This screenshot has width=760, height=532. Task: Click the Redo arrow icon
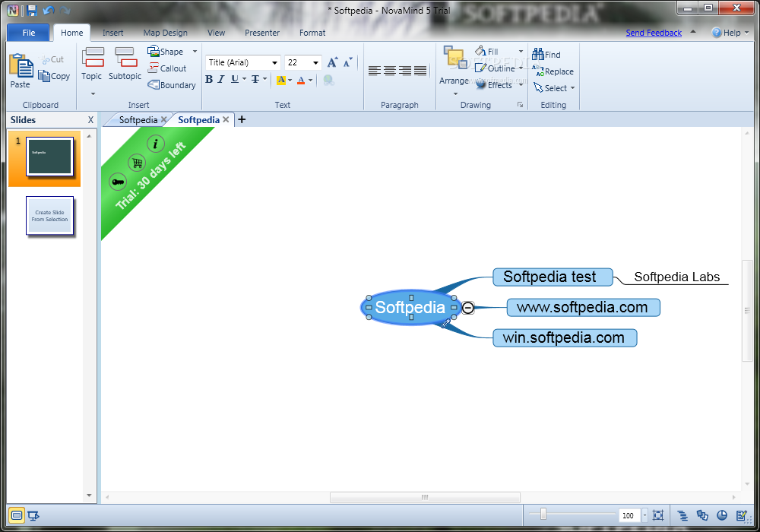(x=65, y=10)
